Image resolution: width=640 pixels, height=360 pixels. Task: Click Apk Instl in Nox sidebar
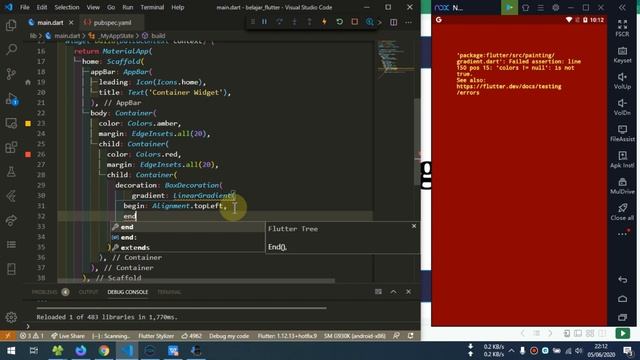[x=622, y=160]
